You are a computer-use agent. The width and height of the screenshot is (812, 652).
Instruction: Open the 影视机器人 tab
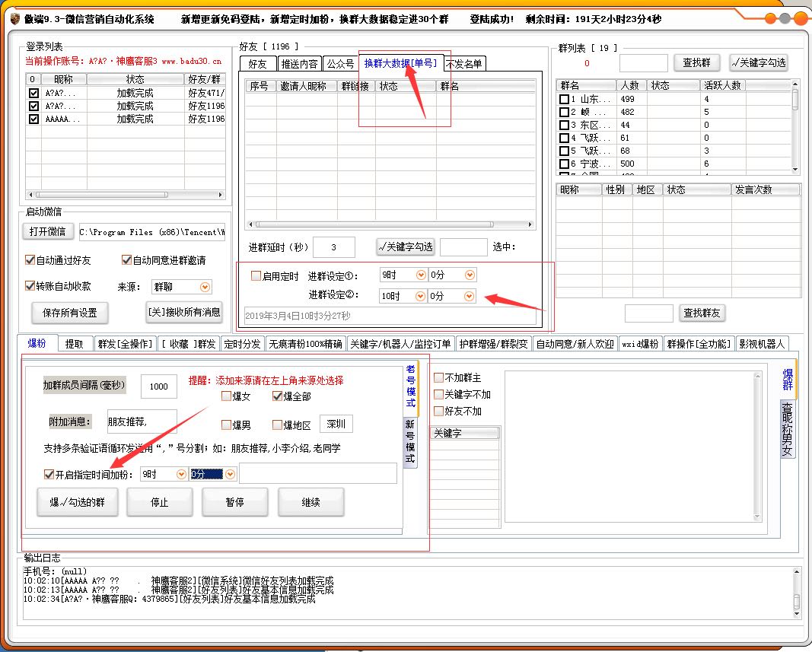point(762,345)
